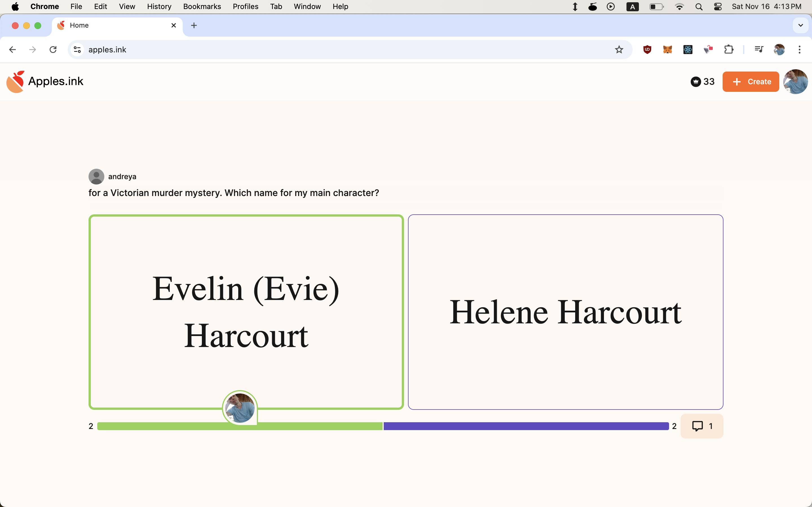The width and height of the screenshot is (812, 507).
Task: Click the Apples.ink apple logo
Action: pyautogui.click(x=16, y=81)
